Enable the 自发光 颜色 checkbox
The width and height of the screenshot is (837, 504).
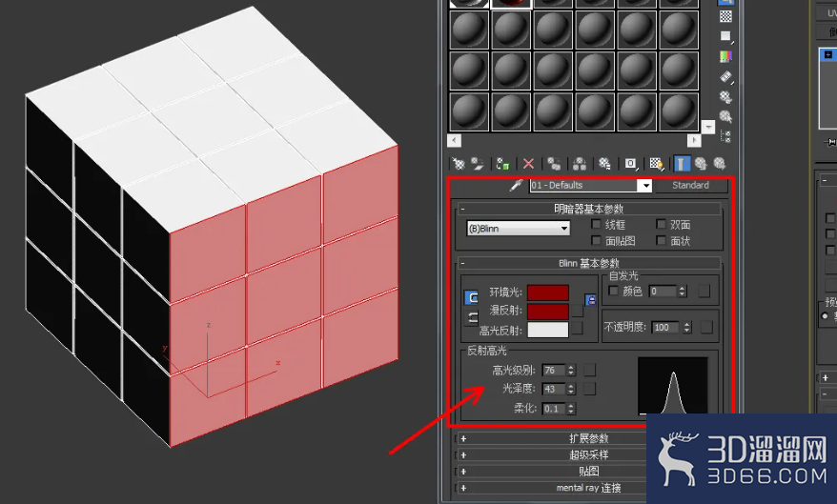click(x=613, y=291)
